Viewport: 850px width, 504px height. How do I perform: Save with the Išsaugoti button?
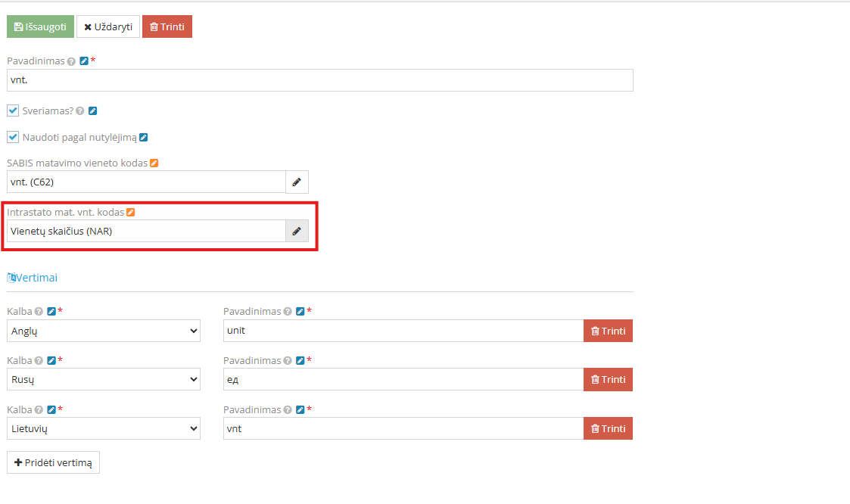click(41, 26)
